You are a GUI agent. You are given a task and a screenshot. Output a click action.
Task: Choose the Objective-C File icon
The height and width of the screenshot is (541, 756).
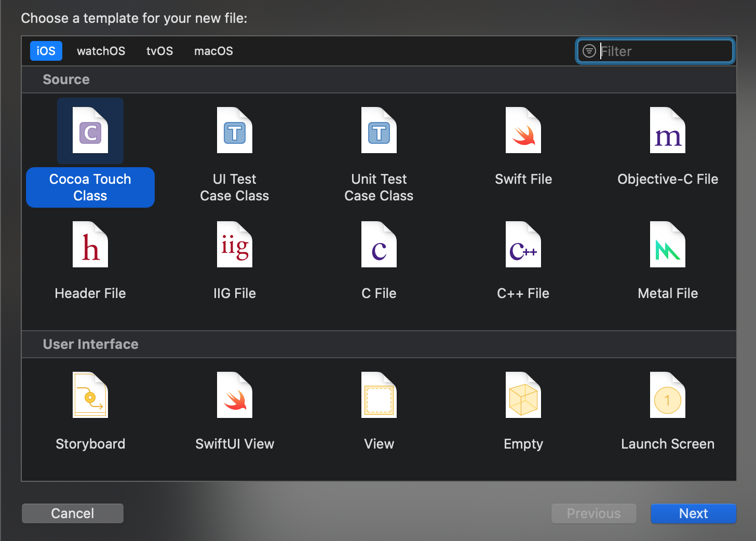(668, 130)
